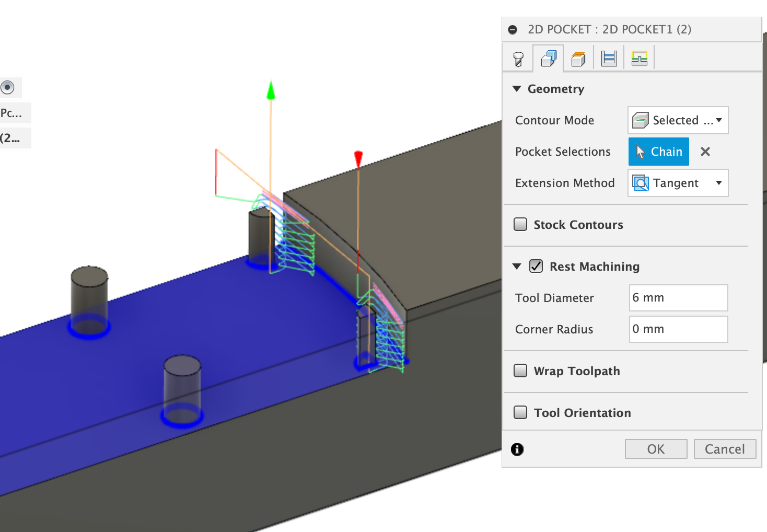Switch to the Geometry tab icon

click(548, 57)
